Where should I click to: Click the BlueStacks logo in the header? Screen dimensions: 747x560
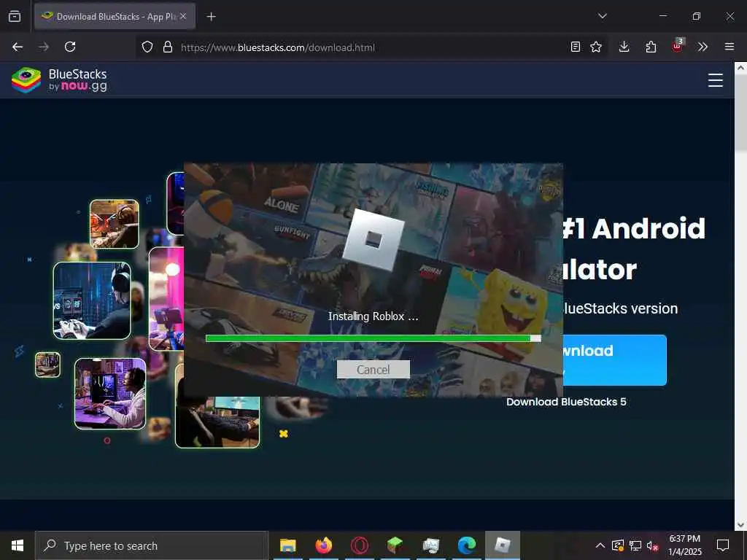[x=59, y=80]
